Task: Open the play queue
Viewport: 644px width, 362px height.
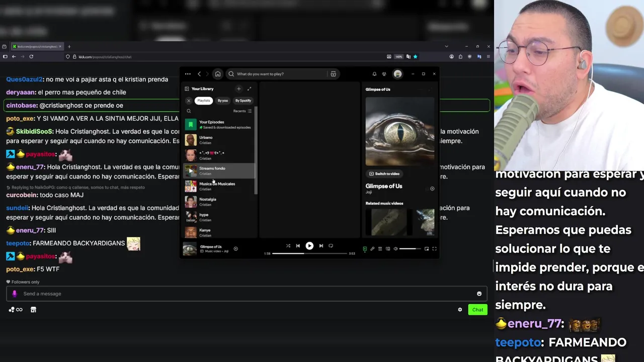Action: pos(380,249)
